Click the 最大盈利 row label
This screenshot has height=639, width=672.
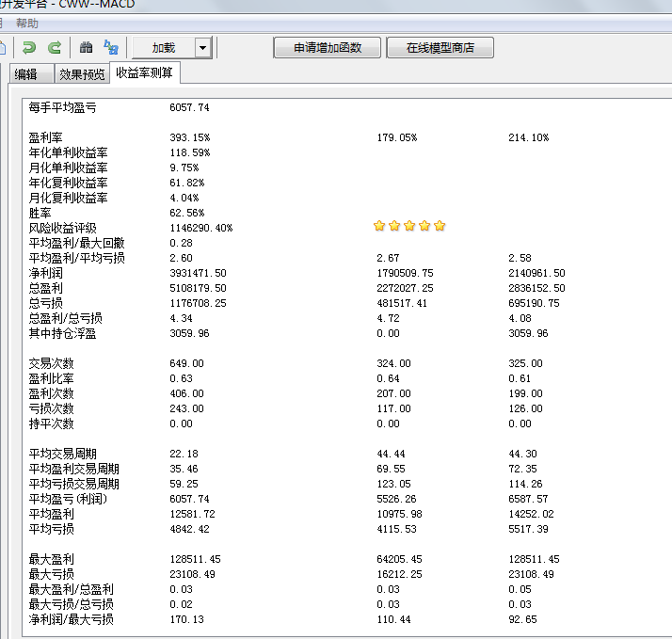(52, 559)
